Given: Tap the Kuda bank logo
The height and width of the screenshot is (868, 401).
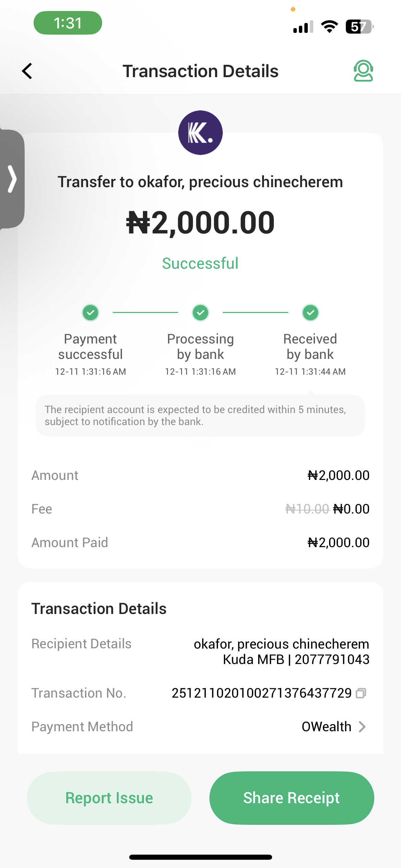Looking at the screenshot, I should point(200,133).
